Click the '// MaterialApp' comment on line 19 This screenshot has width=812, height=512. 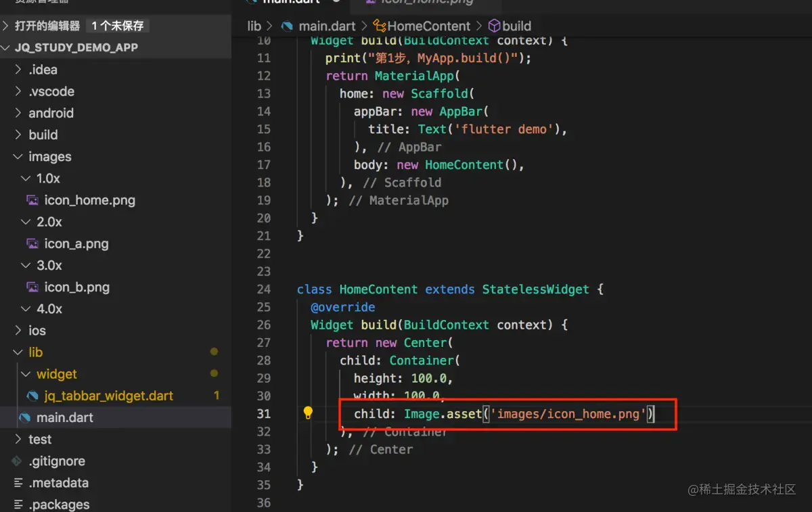(x=399, y=200)
